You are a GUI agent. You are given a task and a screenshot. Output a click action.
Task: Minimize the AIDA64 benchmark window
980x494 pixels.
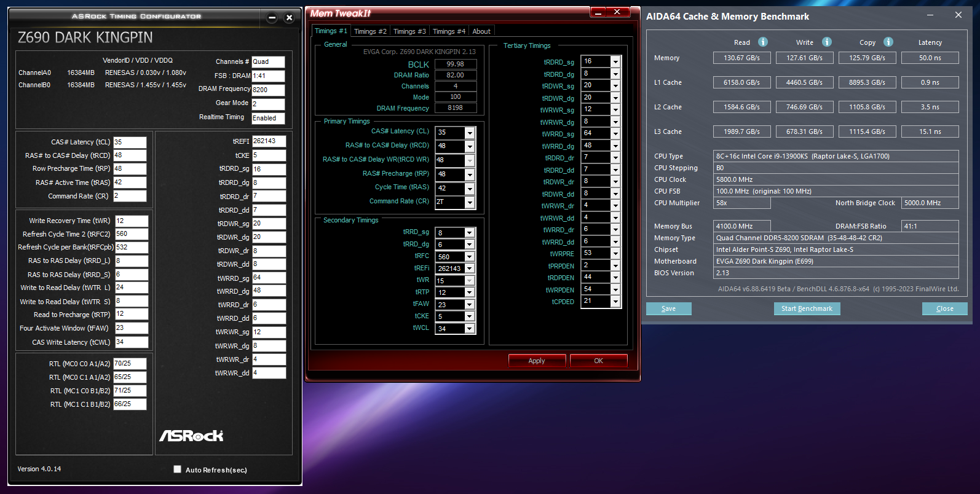(930, 15)
